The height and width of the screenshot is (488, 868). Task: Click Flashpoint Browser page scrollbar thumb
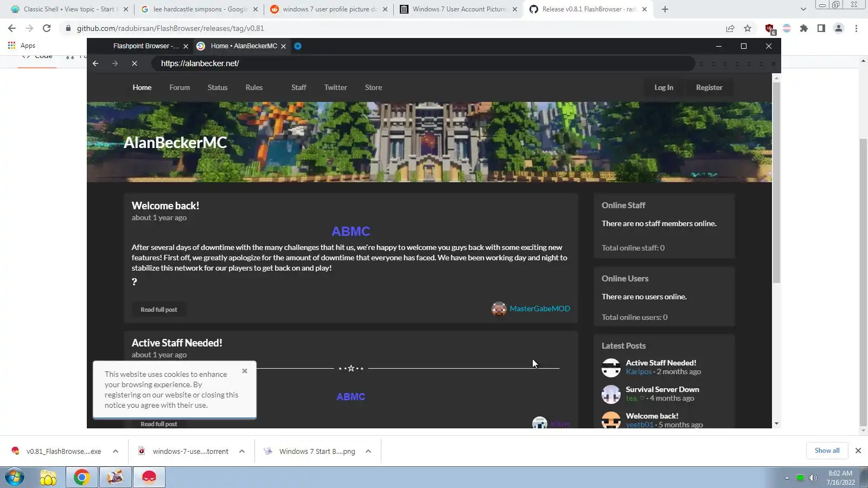coord(776,183)
